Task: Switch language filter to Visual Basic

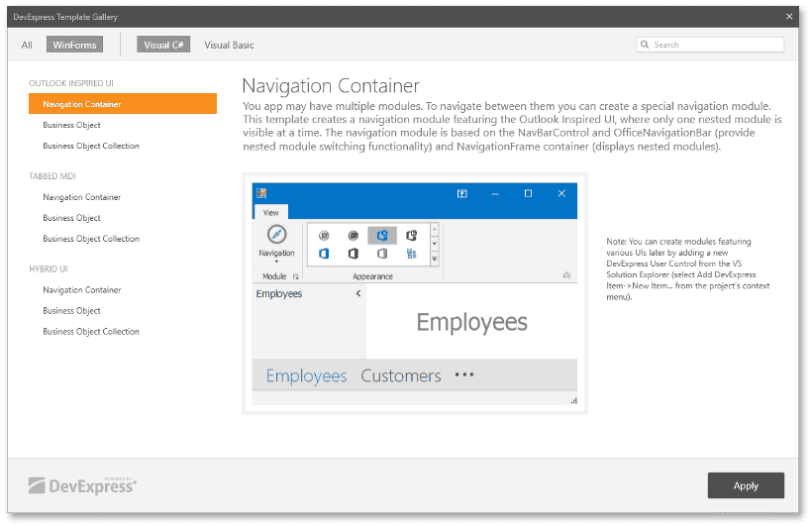Action: click(229, 46)
